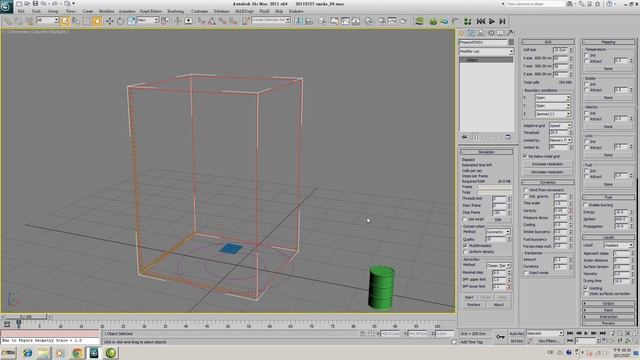The image size is (640, 360).
Task: Click the Restore button
Action: (x=473, y=304)
